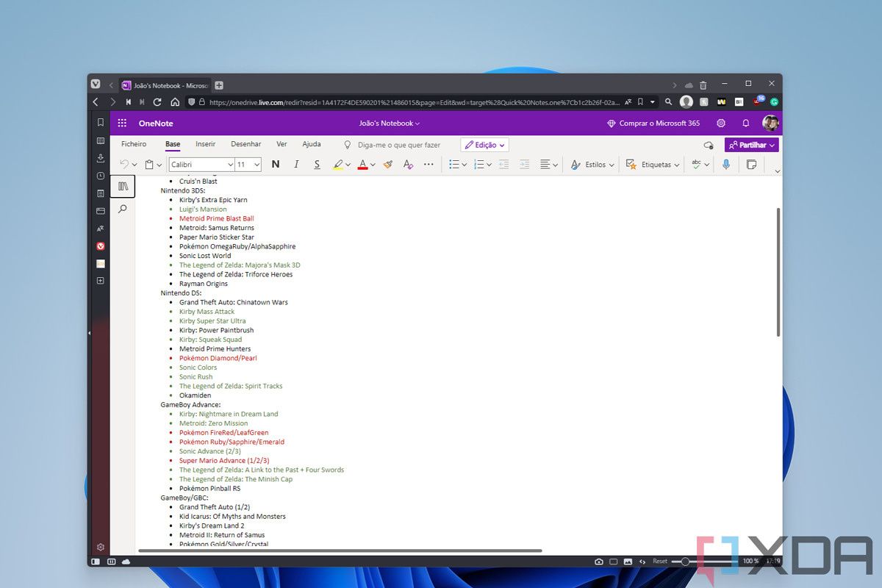This screenshot has height=588, width=882.
Task: Clear formatting with the eraser icon
Action: [x=409, y=165]
